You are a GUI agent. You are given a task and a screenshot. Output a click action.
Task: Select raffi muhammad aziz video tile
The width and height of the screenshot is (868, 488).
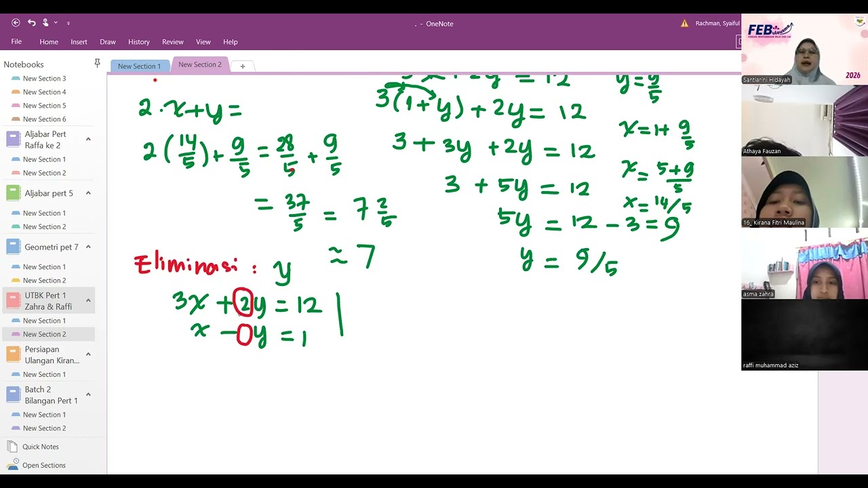pyautogui.click(x=804, y=335)
